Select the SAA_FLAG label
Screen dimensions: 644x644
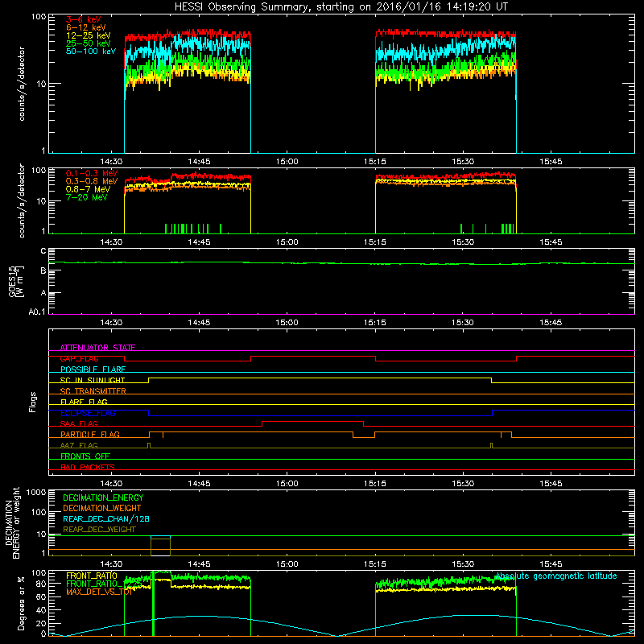tap(79, 423)
